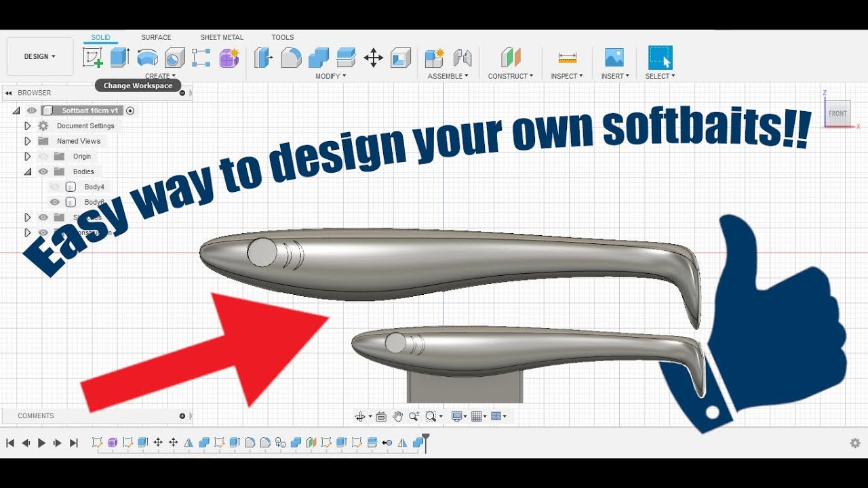Open timeline settings gear icon

855,443
